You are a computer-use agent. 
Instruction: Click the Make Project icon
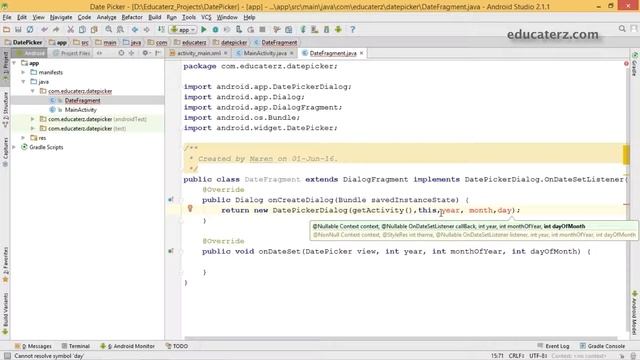pyautogui.click(x=161, y=29)
